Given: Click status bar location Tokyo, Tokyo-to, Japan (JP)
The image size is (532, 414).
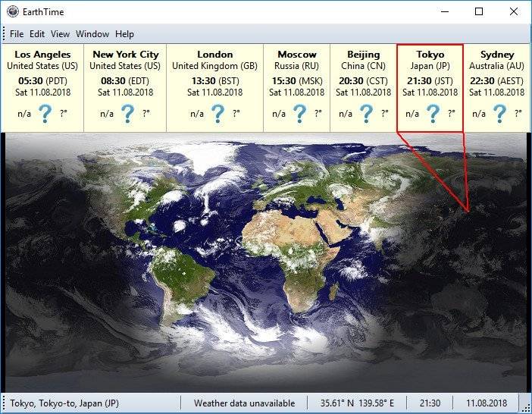Looking at the screenshot, I should coord(64,403).
